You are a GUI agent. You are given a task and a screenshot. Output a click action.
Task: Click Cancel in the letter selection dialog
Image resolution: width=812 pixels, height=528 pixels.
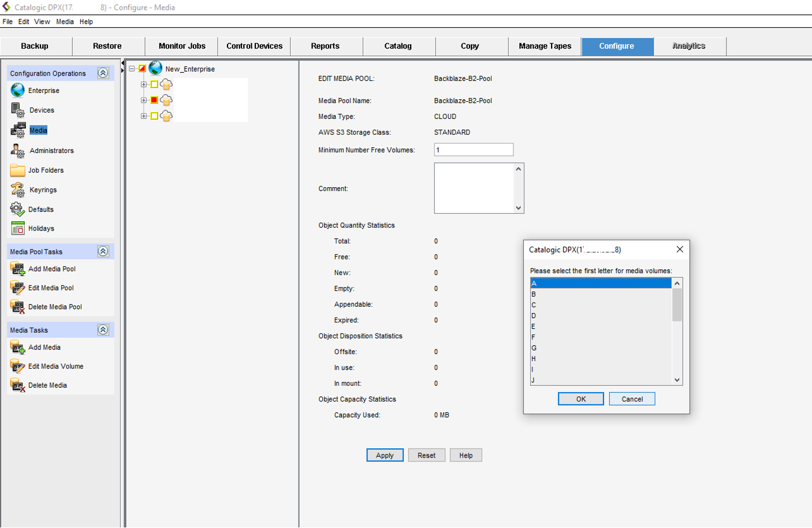pos(632,399)
